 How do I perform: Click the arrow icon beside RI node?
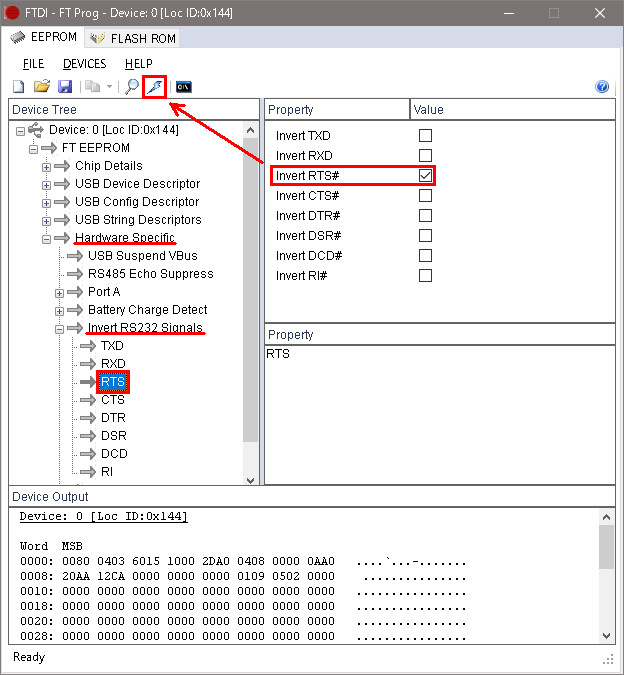(x=88, y=472)
